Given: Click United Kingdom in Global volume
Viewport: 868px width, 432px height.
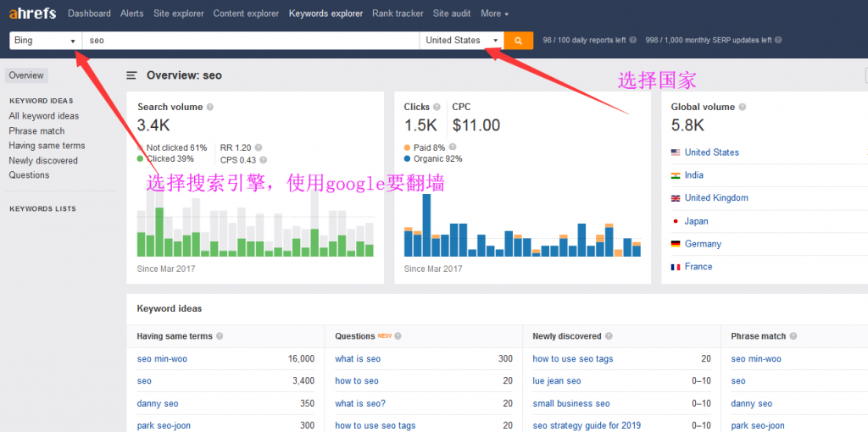Looking at the screenshot, I should [x=716, y=198].
